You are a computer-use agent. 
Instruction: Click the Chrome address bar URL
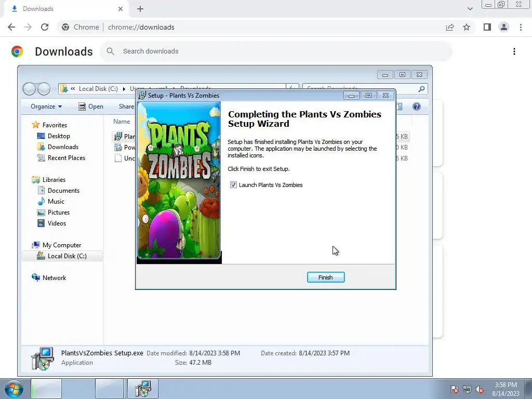tap(141, 27)
